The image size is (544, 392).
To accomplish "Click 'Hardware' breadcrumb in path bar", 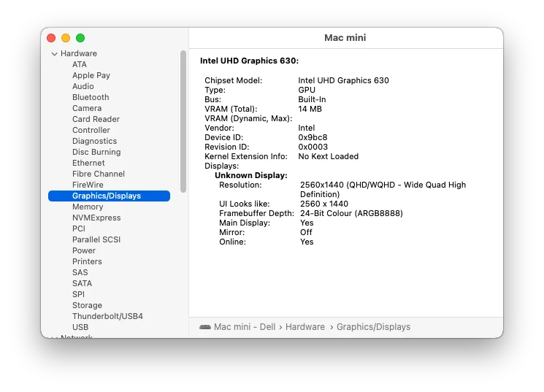I will [x=305, y=327].
